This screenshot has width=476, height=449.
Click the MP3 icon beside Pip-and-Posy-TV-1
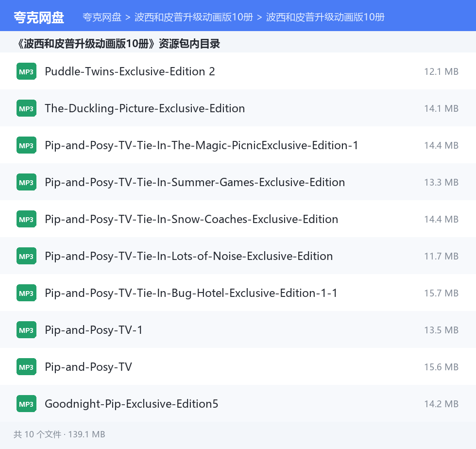26,330
